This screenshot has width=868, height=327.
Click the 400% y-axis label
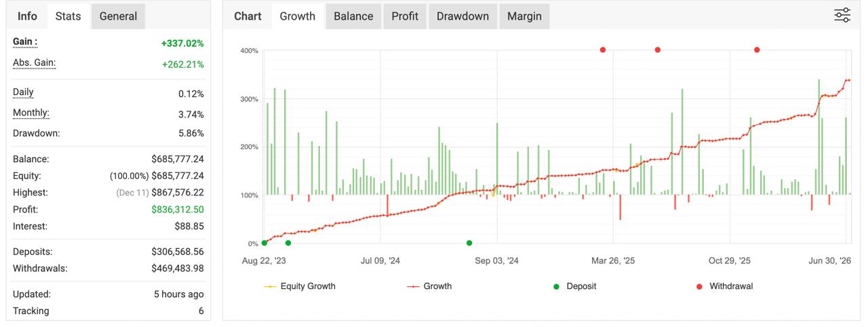click(249, 51)
